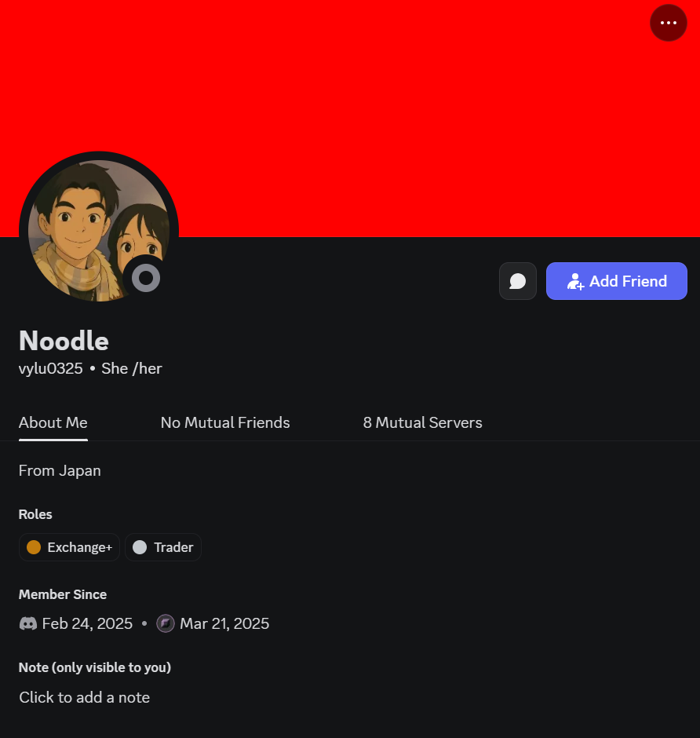Click the Feb 24, 2025 Discord join date
The image size is (700, 738).
pos(88,623)
